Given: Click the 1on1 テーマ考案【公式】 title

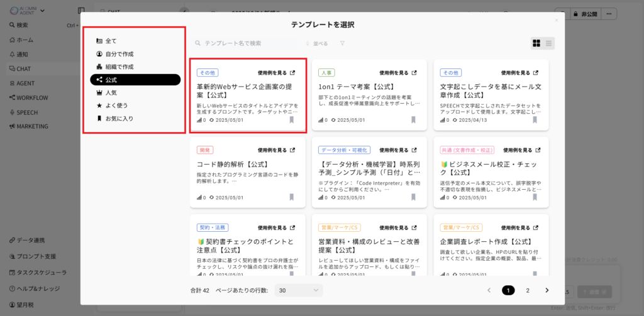Looking at the screenshot, I should click(356, 87).
